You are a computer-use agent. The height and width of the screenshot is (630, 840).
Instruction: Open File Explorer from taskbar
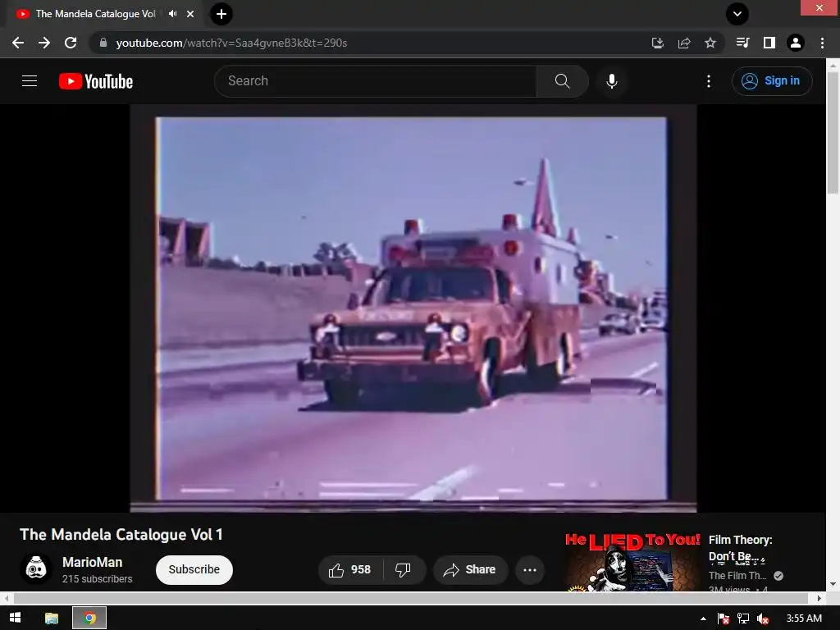pos(52,619)
